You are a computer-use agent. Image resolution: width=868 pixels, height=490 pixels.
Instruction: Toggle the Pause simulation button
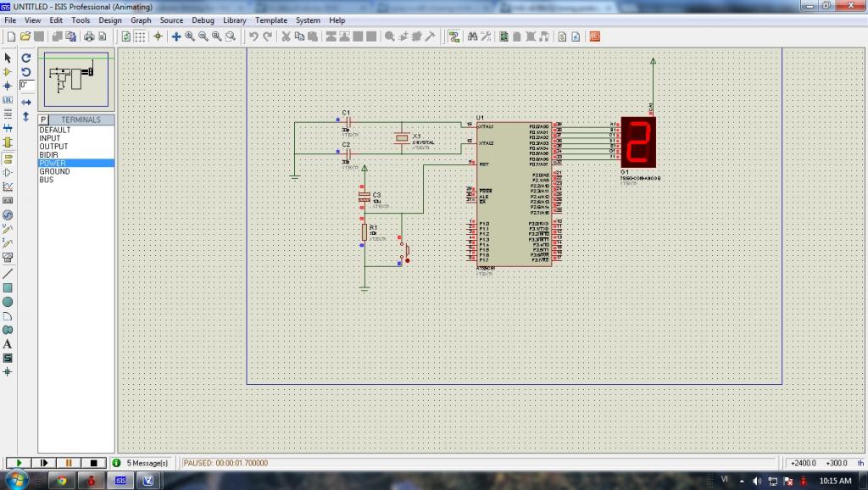click(x=67, y=463)
